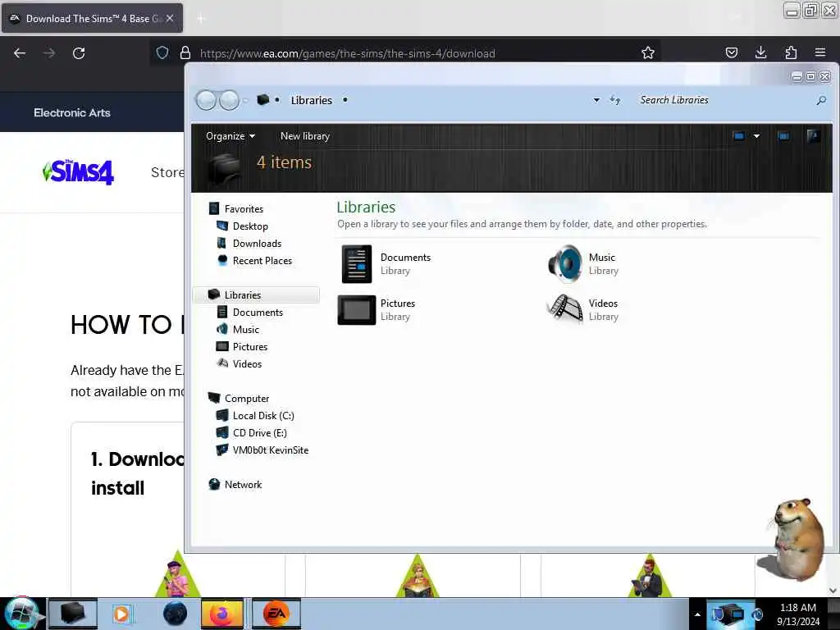Viewport: 840px width, 630px height.
Task: Select Pictures in the navigation tree
Action: pos(250,347)
